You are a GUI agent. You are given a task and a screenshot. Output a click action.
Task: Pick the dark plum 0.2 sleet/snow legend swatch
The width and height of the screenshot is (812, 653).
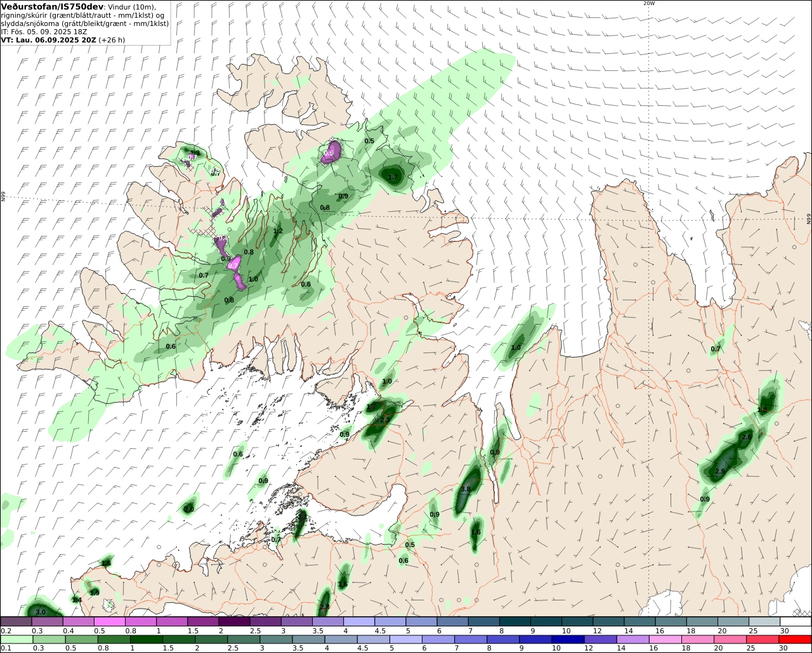16,621
